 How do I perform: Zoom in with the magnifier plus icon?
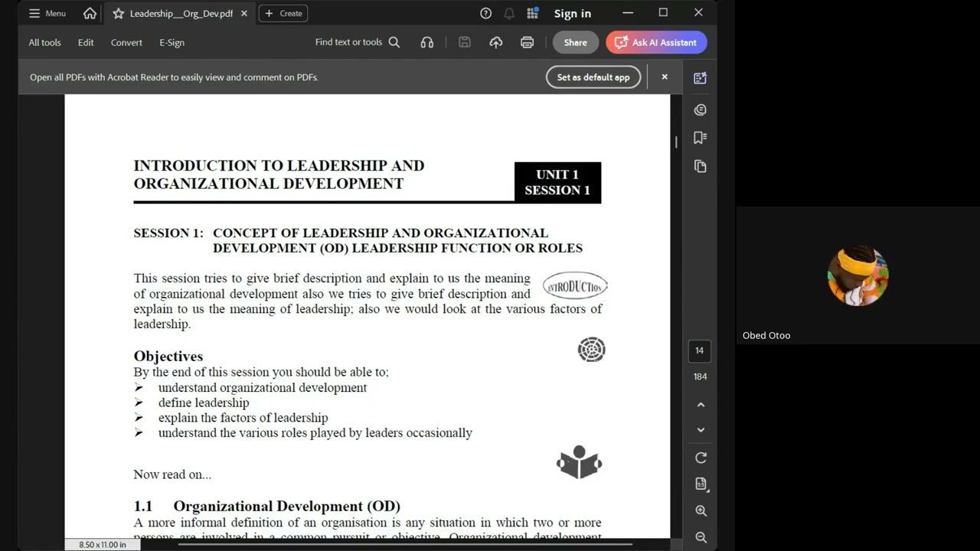[701, 510]
